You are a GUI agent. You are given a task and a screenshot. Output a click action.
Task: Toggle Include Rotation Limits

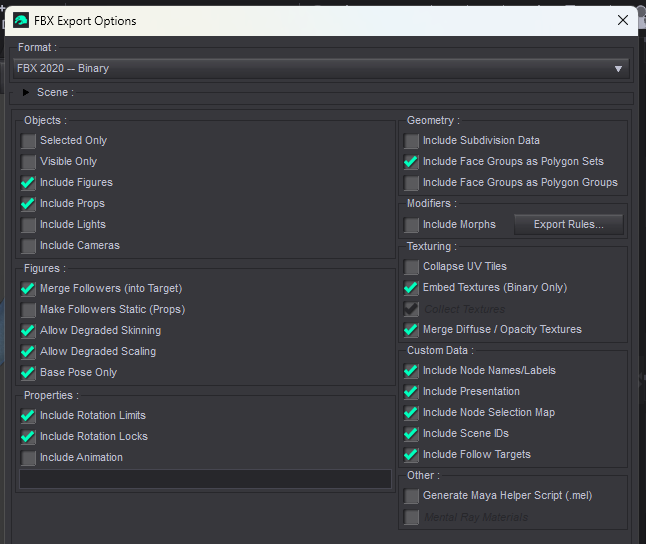[28, 416]
